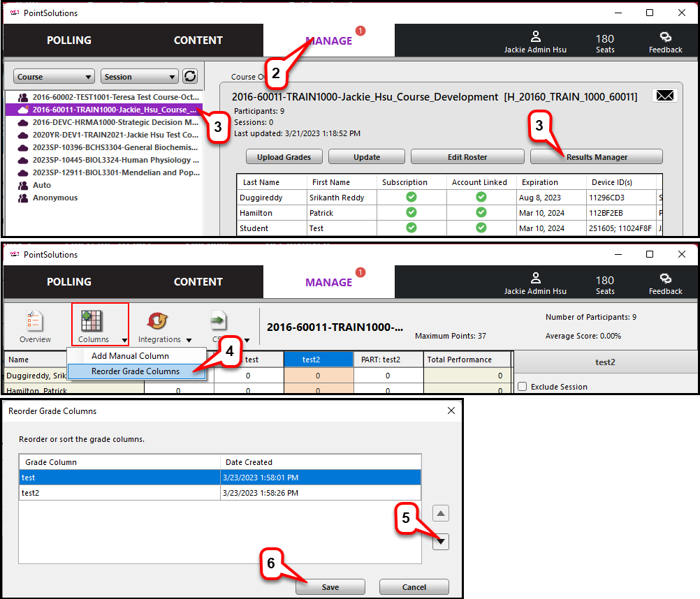Click the Grade Column header in the dialog
This screenshot has height=599, width=700.
pos(119,462)
